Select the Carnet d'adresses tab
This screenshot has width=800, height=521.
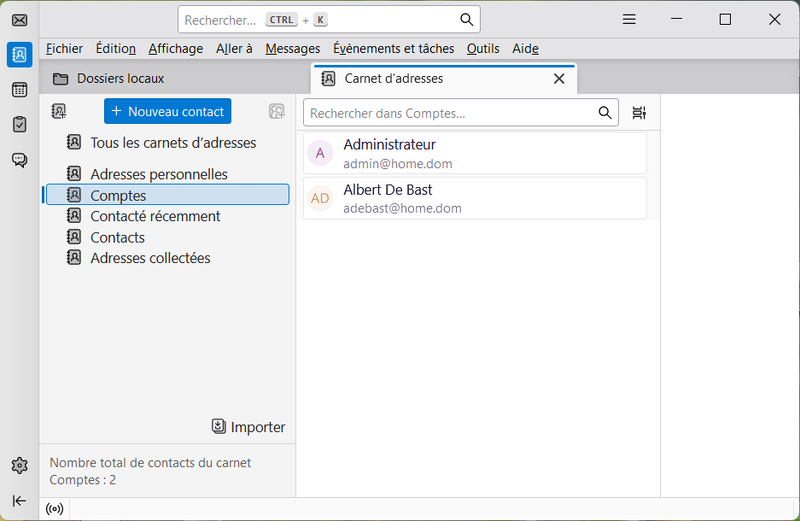tap(444, 79)
